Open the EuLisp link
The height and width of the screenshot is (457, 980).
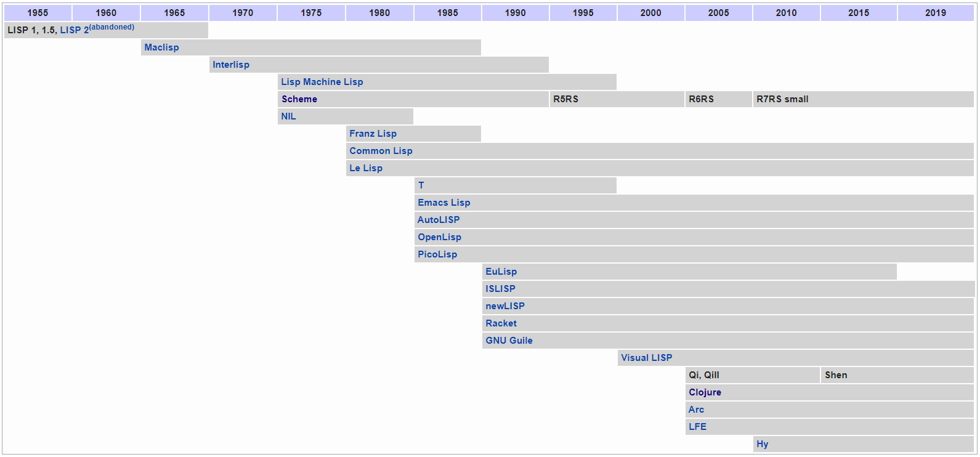point(501,272)
